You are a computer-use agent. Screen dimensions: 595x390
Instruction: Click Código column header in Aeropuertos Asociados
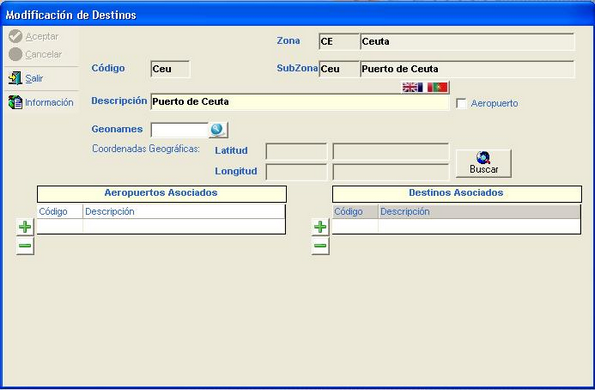(x=60, y=211)
